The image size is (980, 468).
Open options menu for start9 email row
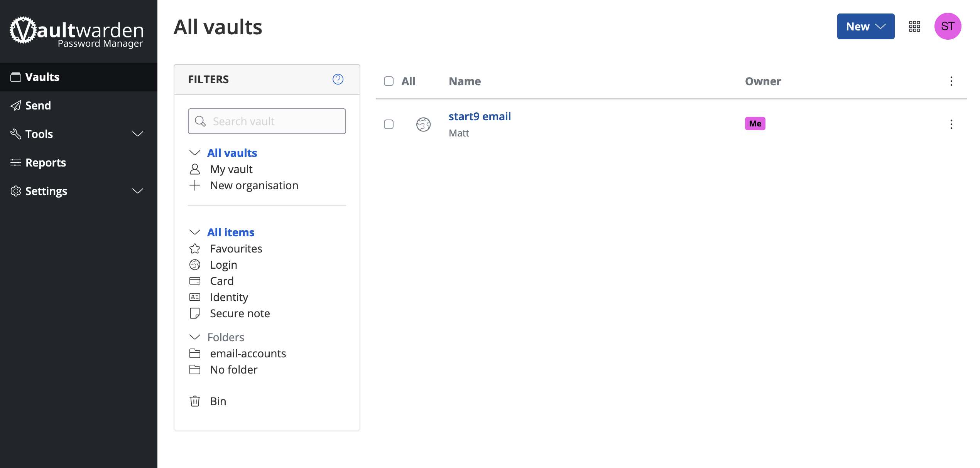(951, 124)
